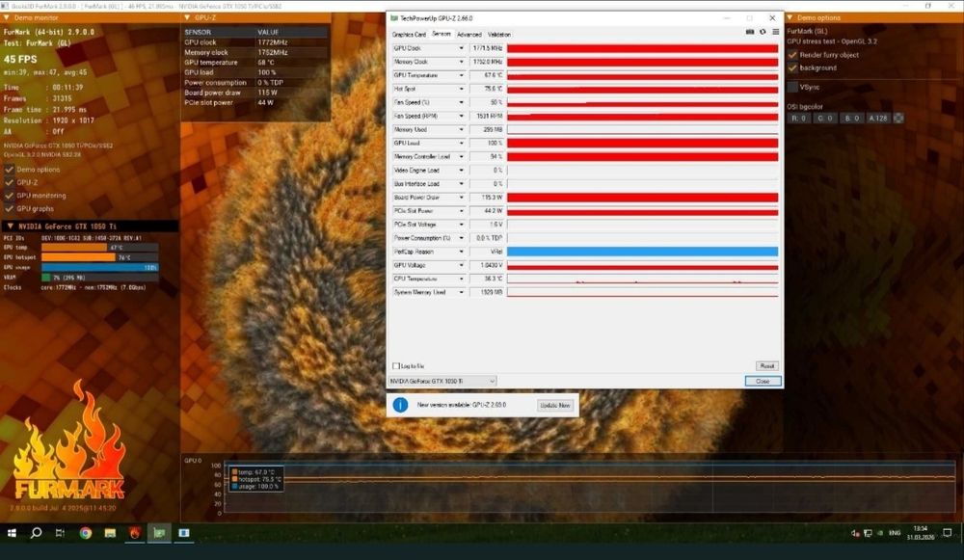The width and height of the screenshot is (964, 560).
Task: Click the ENG language indicator
Action: pyautogui.click(x=896, y=533)
